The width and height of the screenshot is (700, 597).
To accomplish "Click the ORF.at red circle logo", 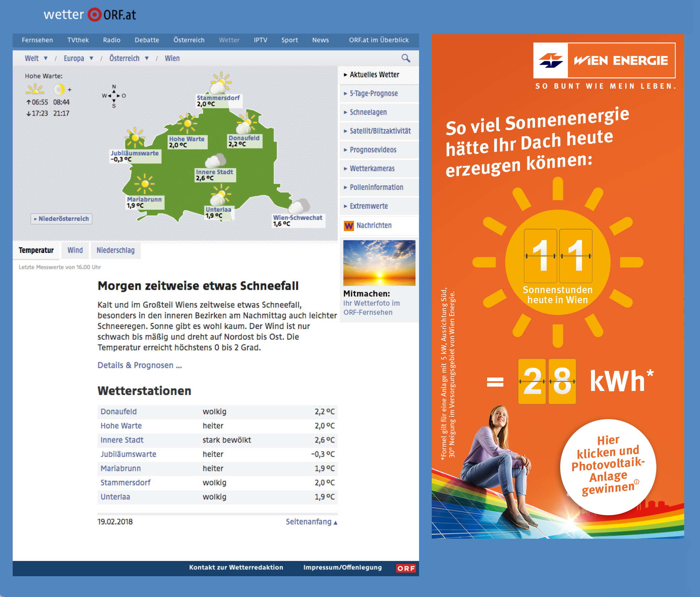I will click(95, 14).
